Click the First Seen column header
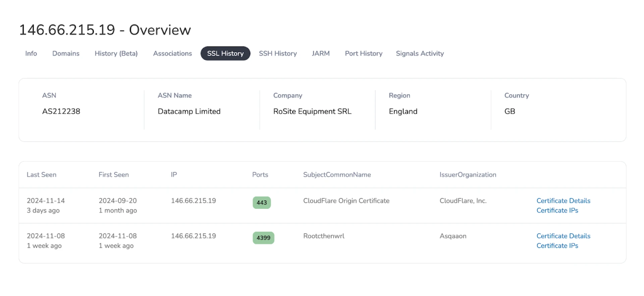This screenshot has height=296, width=644. tap(113, 175)
